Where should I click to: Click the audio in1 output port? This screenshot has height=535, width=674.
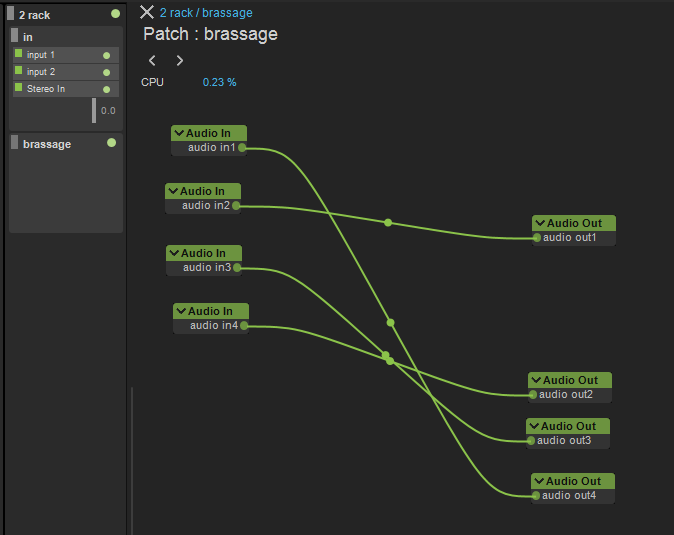[x=242, y=148]
